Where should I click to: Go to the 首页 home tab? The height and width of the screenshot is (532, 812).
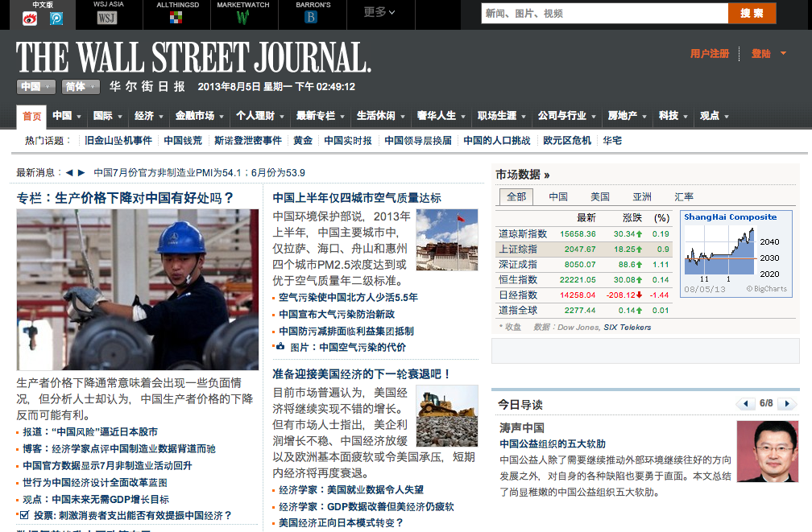(x=31, y=116)
